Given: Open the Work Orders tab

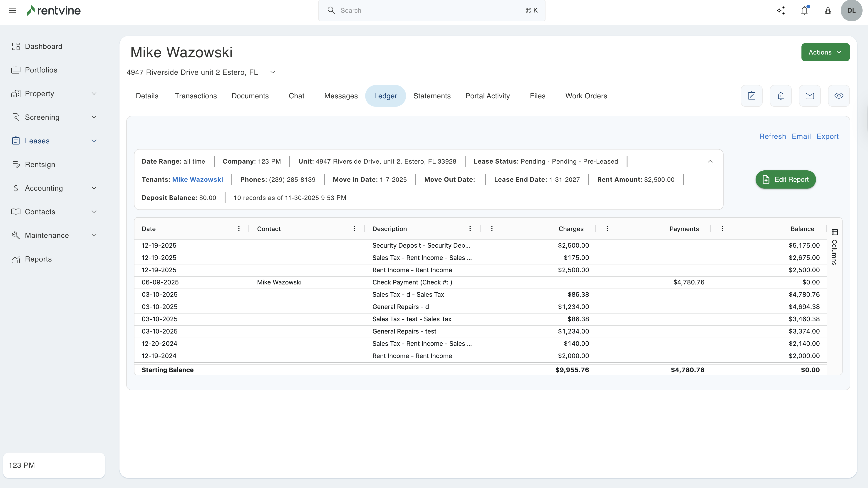Looking at the screenshot, I should coord(586,96).
